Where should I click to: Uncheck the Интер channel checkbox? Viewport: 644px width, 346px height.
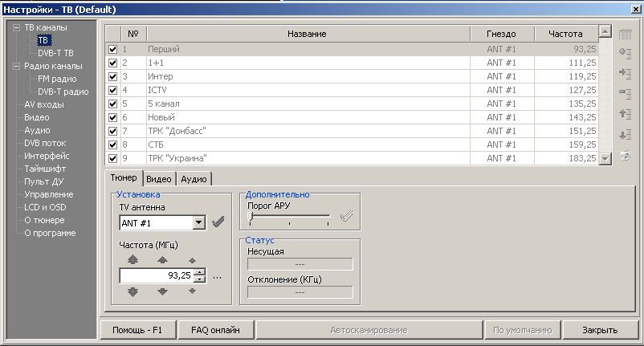pos(112,76)
